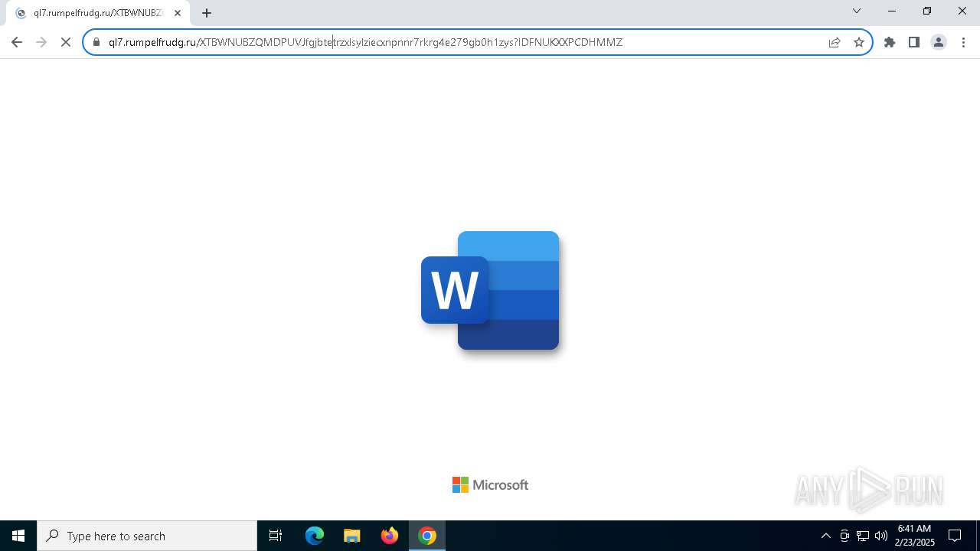Open the volume control

point(881,536)
